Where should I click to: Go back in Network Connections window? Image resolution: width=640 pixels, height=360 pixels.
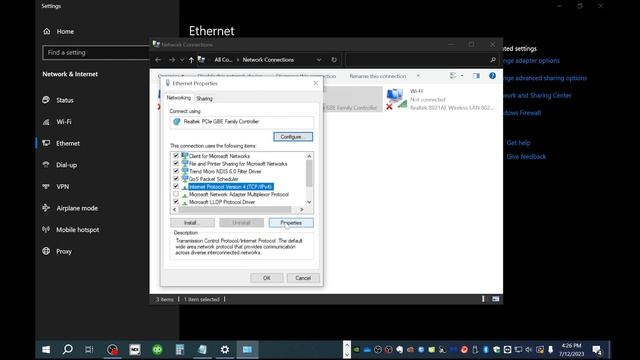[x=158, y=60]
